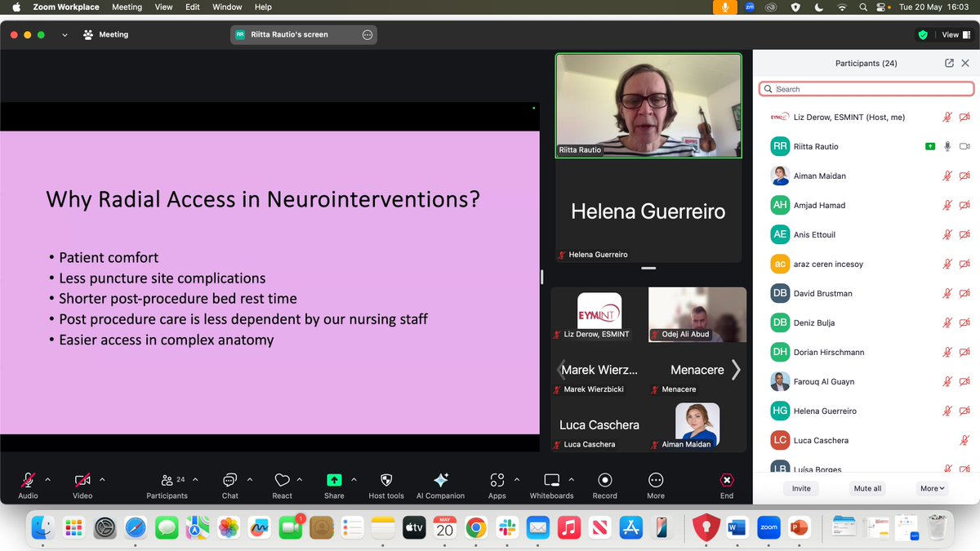Screen dimensions: 980x551
Task: Open Zoom Workplace app menu
Action: pyautogui.click(x=66, y=7)
